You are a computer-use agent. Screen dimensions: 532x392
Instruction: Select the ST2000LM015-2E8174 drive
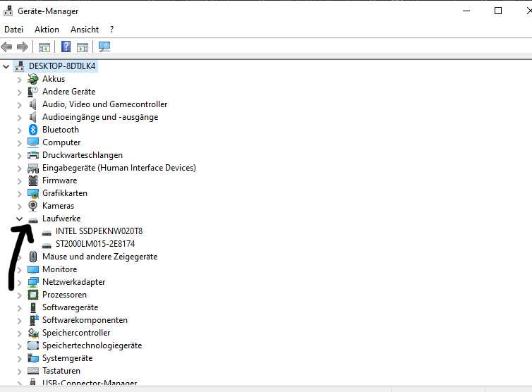pyautogui.click(x=95, y=244)
